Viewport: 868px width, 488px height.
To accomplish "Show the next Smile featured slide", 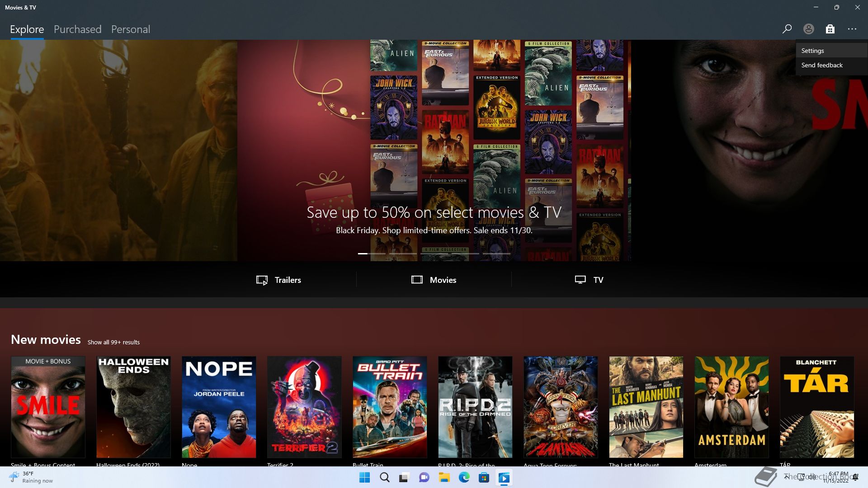I will 750,150.
